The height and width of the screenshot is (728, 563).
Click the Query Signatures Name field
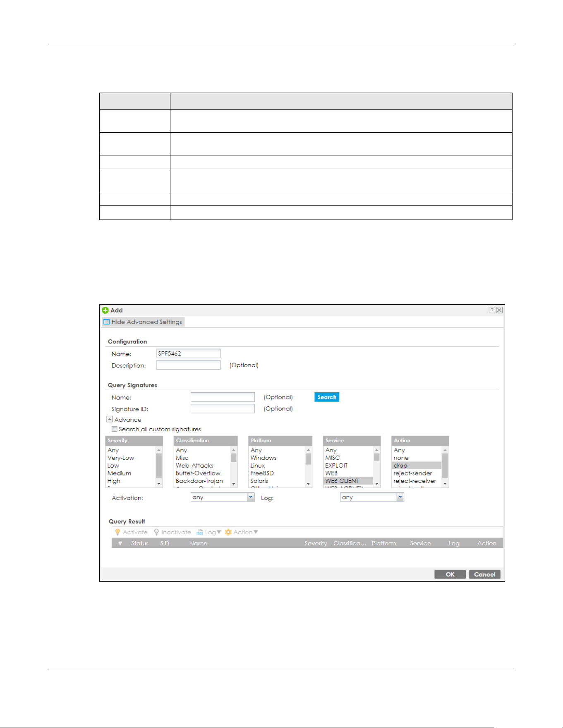tap(223, 397)
